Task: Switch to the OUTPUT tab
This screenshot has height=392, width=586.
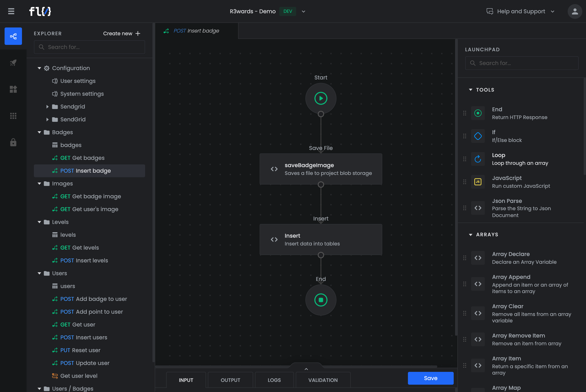Action: coord(231,380)
